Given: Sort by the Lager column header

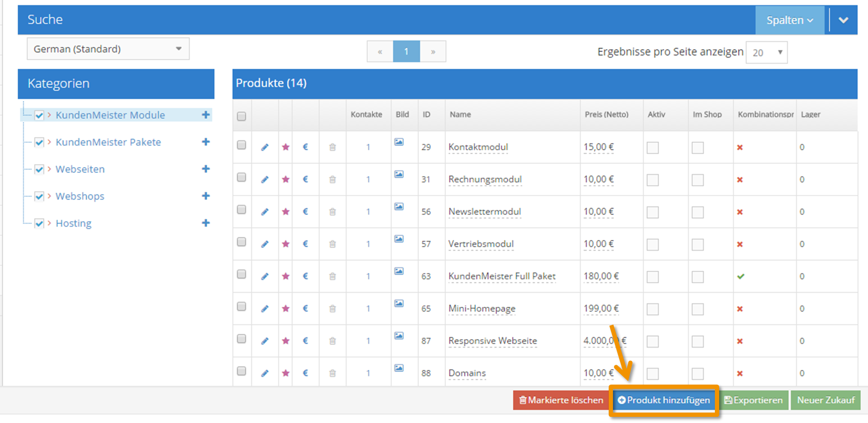Looking at the screenshot, I should click(811, 114).
